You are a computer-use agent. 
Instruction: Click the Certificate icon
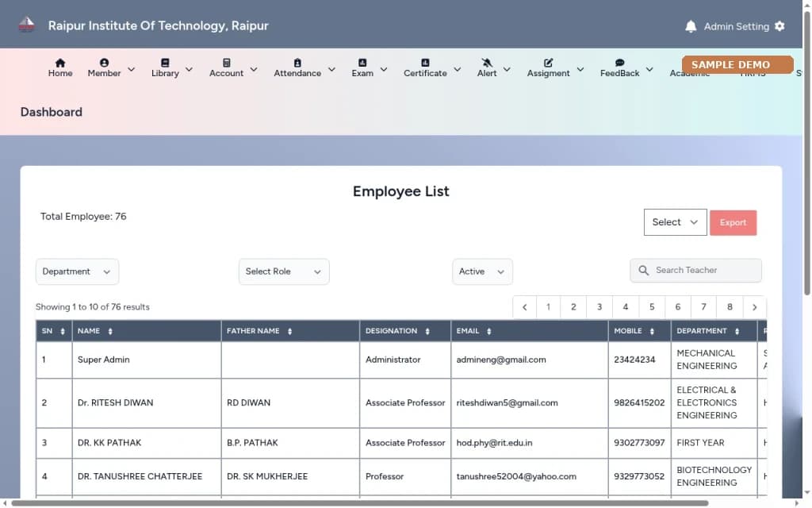click(425, 63)
